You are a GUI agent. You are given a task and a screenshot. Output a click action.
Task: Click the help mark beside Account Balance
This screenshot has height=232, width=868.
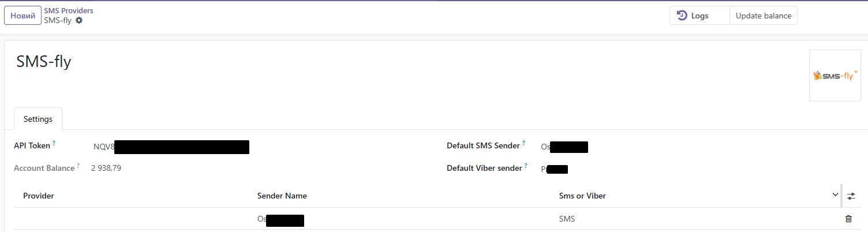pyautogui.click(x=78, y=166)
